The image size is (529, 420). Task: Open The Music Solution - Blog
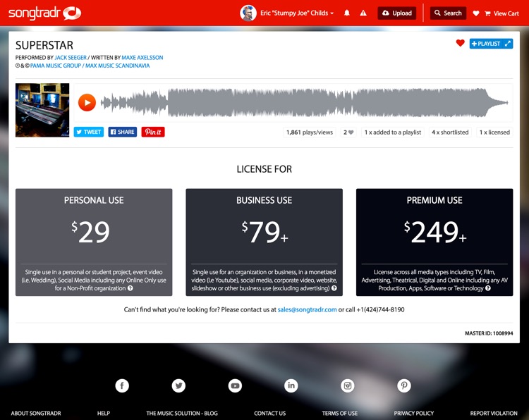click(182, 413)
